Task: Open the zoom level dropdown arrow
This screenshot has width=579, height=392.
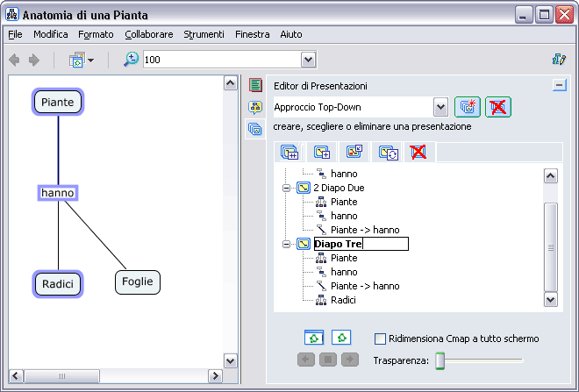Action: pyautogui.click(x=308, y=60)
